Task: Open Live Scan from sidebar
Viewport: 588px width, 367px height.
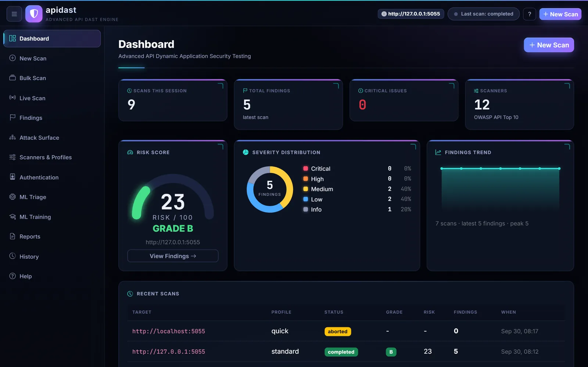Action: [52, 98]
